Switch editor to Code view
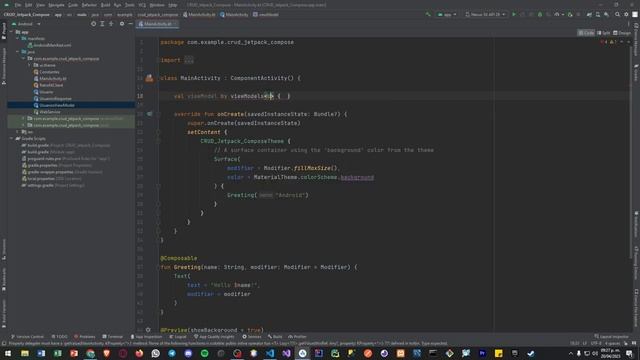 (586, 33)
